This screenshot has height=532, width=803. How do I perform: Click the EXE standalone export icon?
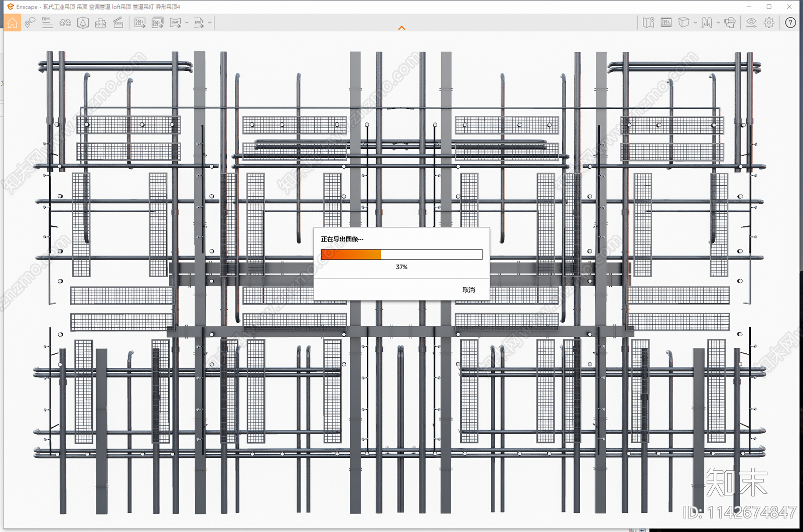pyautogui.click(x=199, y=23)
